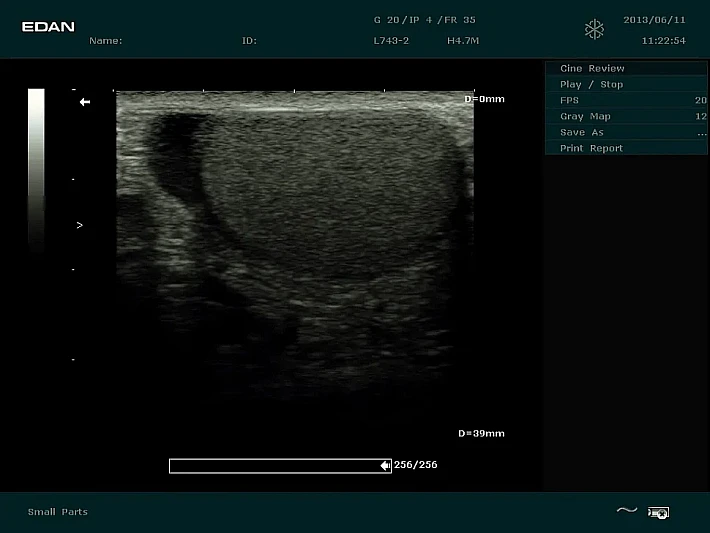This screenshot has width=710, height=533.
Task: Click the patient Name field
Action: pyautogui.click(x=106, y=41)
